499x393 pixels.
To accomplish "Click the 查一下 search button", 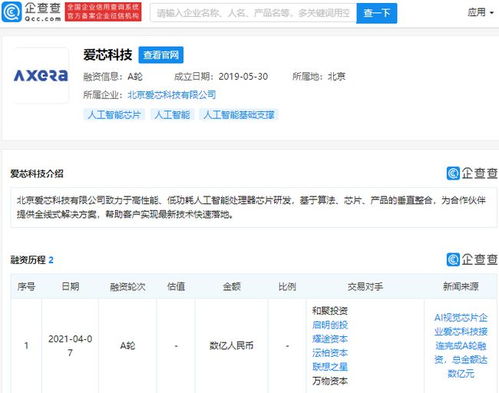I will tap(377, 13).
